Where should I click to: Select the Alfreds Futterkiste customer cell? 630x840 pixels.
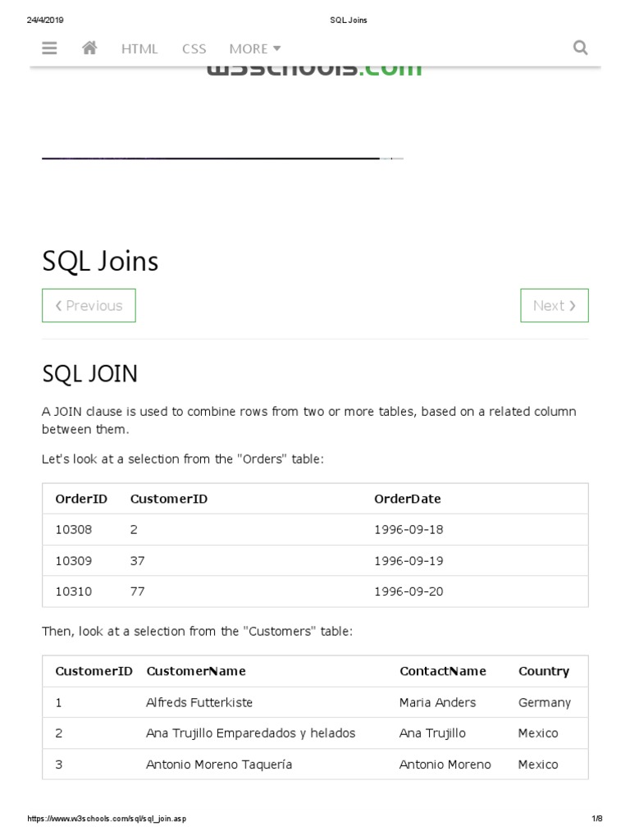199,702
